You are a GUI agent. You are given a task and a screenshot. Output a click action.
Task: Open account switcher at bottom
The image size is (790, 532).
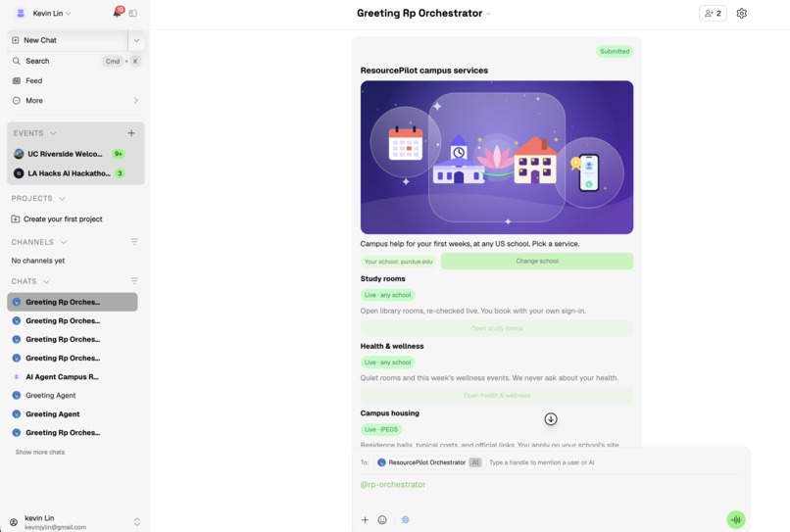136,522
